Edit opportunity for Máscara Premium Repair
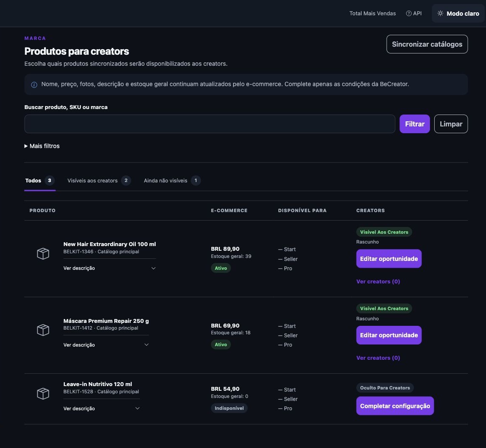 click(389, 335)
